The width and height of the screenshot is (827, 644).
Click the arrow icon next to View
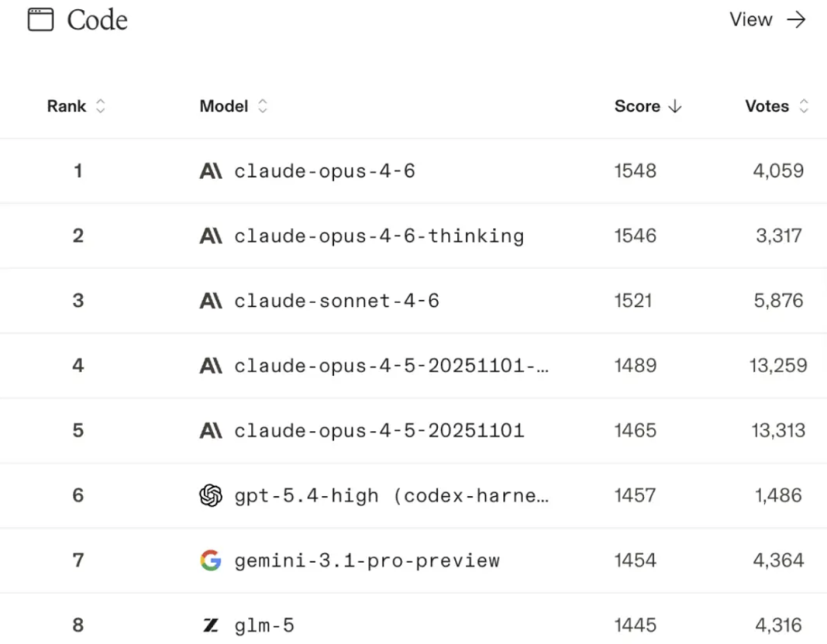click(x=796, y=20)
